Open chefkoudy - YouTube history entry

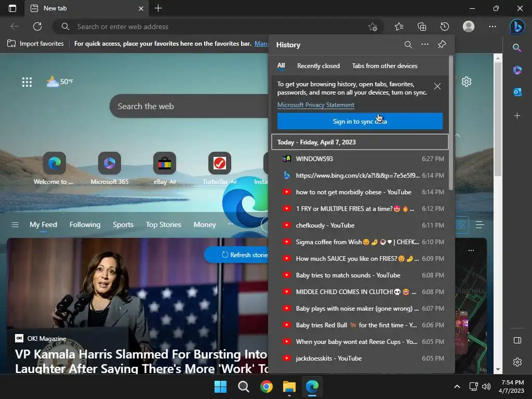click(x=360, y=225)
